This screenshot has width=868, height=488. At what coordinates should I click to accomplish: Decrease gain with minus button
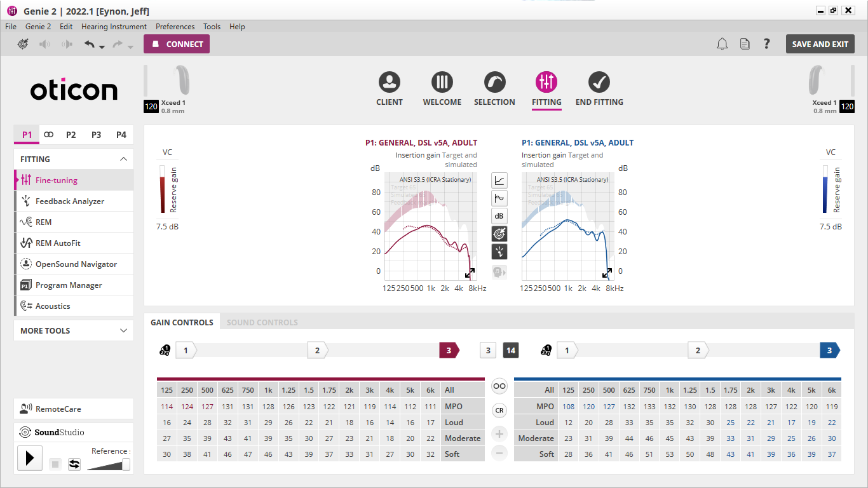pos(499,453)
